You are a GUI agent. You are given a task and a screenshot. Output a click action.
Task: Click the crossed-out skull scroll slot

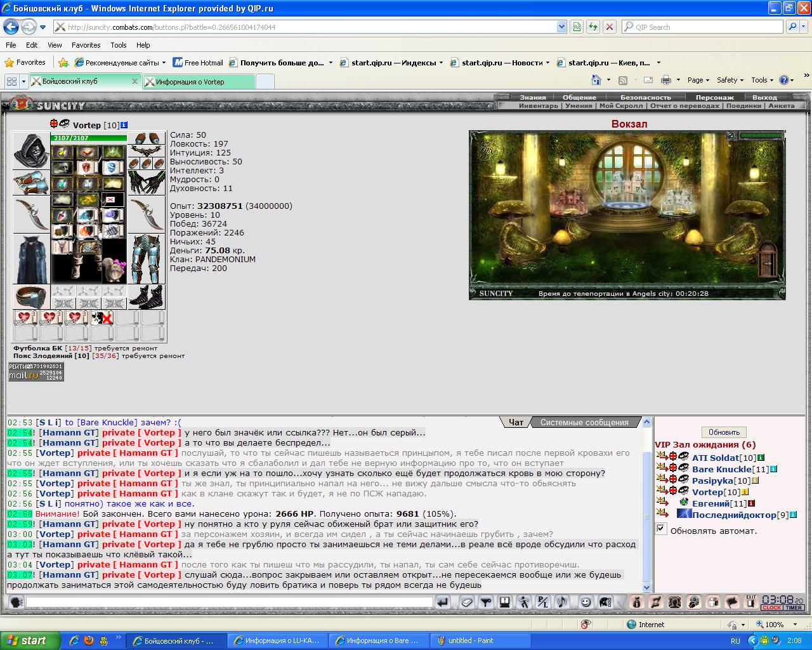pyautogui.click(x=101, y=318)
